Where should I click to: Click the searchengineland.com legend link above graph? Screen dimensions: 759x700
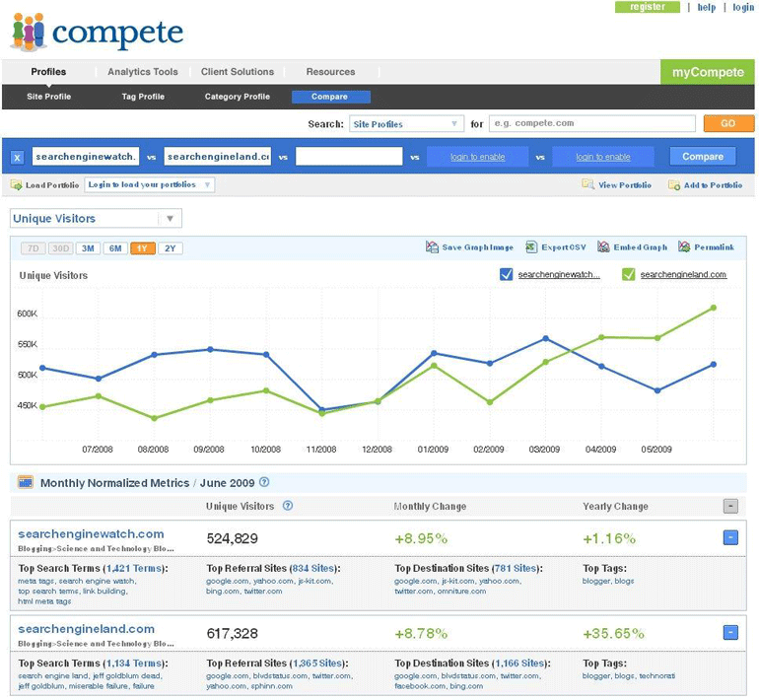(x=683, y=274)
